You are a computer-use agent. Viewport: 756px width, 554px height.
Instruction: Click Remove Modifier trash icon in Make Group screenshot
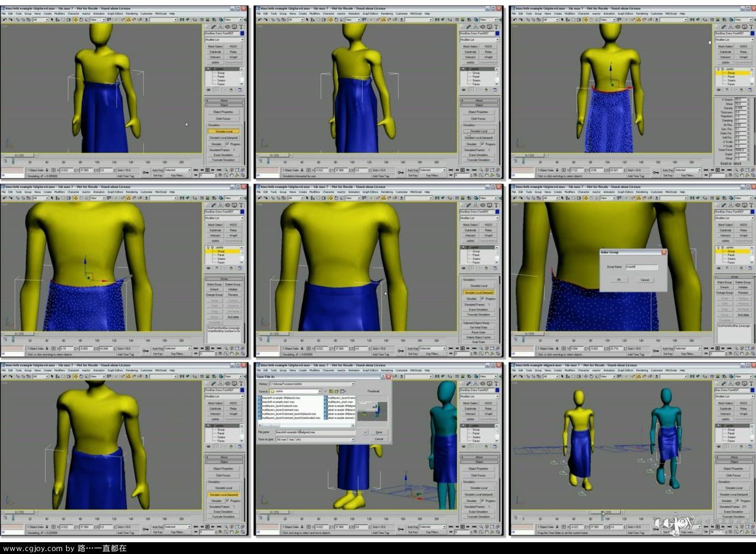(x=741, y=268)
